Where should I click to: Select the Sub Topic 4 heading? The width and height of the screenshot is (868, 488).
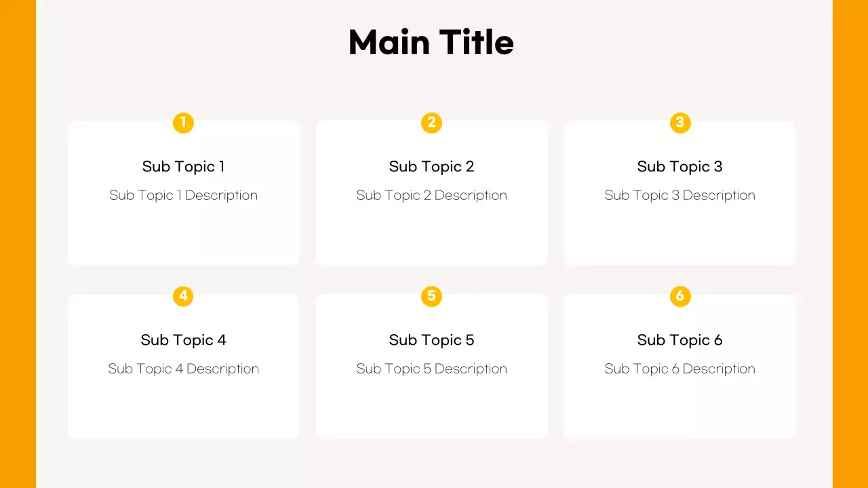183,340
